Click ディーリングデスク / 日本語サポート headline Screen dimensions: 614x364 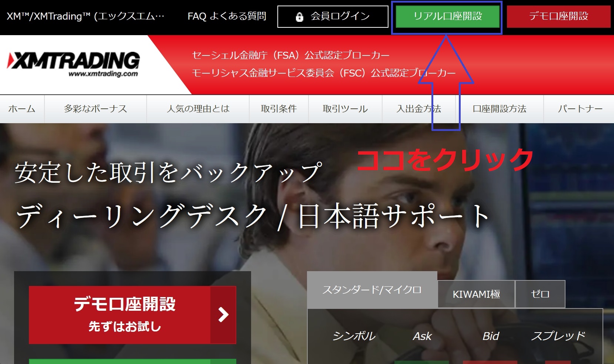coord(253,216)
